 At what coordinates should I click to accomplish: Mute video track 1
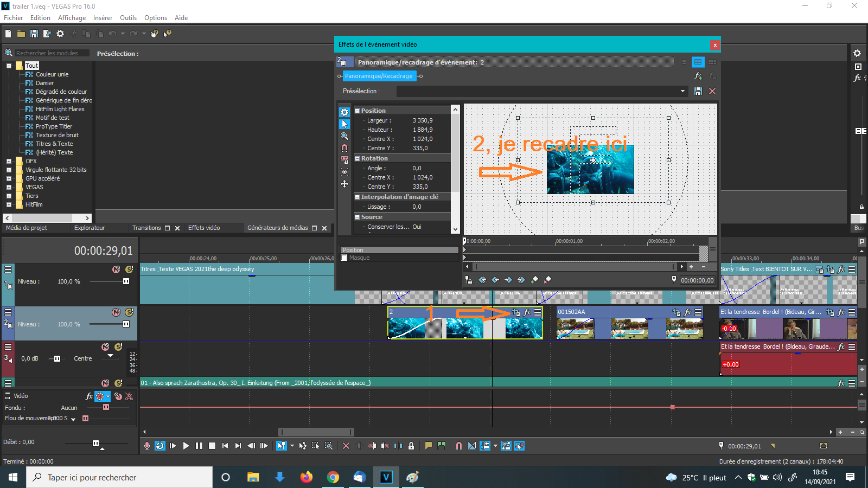(x=116, y=269)
